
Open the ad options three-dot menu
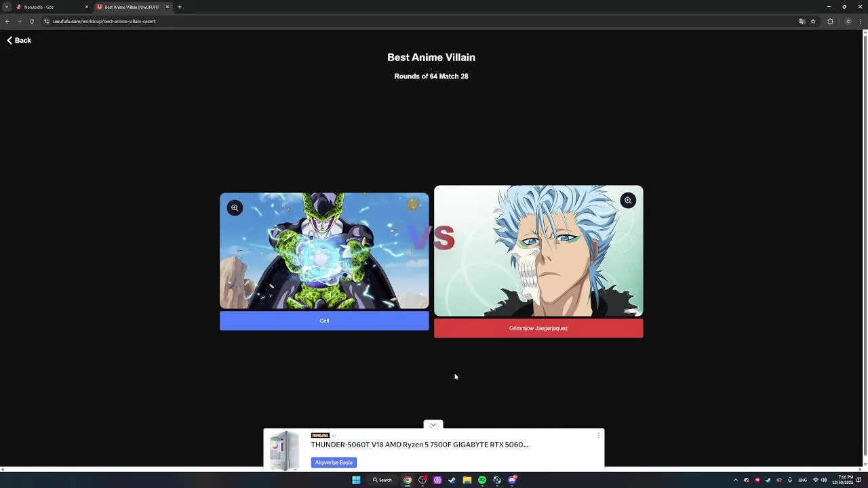[x=599, y=435]
